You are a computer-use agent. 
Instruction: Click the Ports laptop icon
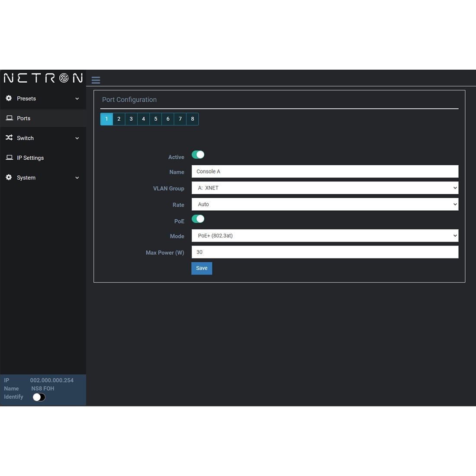point(9,118)
